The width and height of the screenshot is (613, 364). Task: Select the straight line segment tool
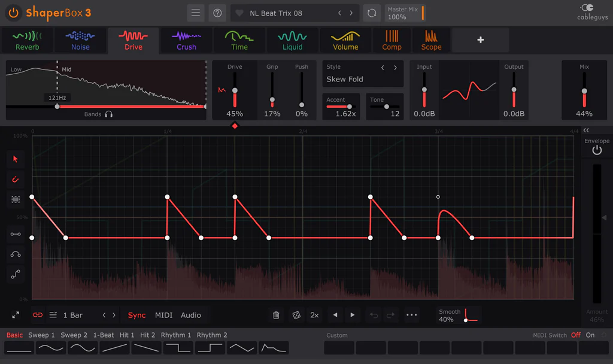click(x=16, y=234)
